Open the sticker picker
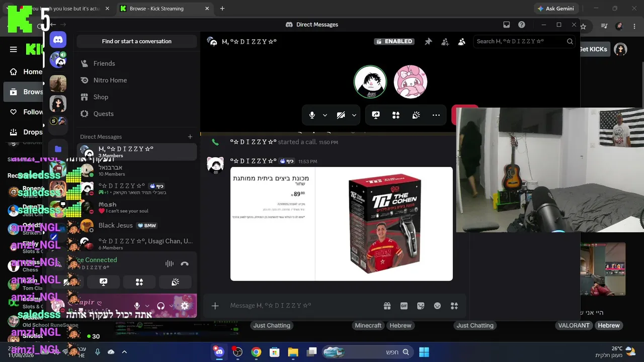 click(421, 306)
